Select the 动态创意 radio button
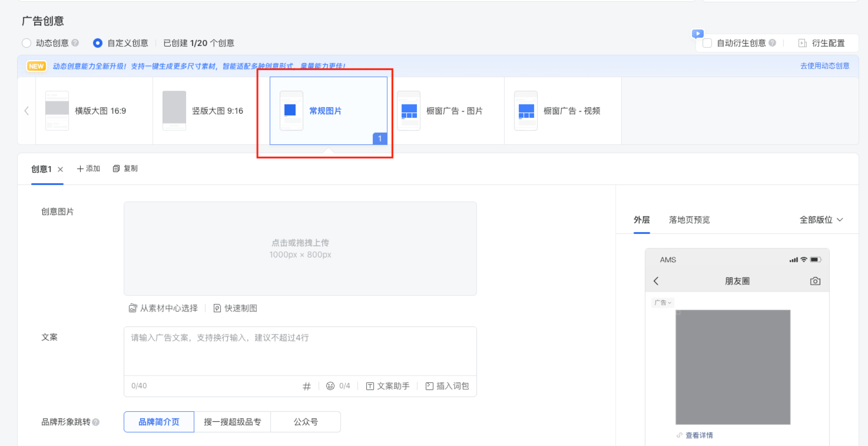Image resolution: width=868 pixels, height=446 pixels. point(26,43)
